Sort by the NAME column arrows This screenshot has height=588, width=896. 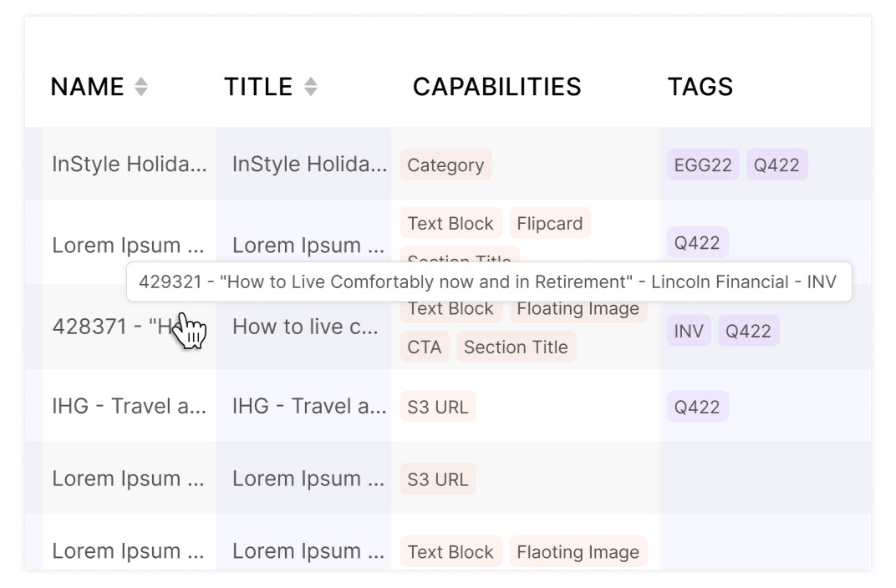coord(141,87)
